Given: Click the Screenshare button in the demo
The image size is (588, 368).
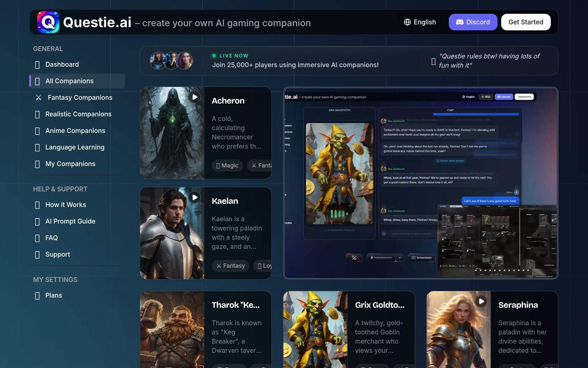Looking at the screenshot, I should point(422,258).
